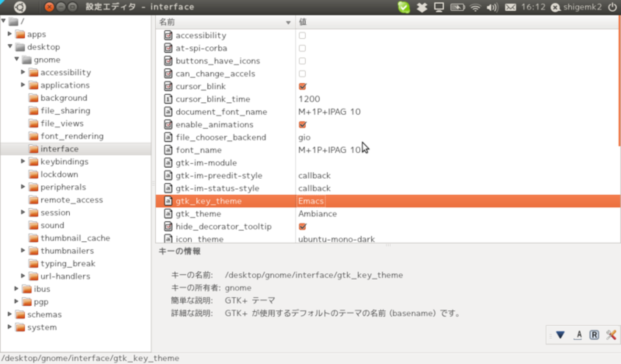Click the folder icon beside font_rendering

pyautogui.click(x=33, y=136)
